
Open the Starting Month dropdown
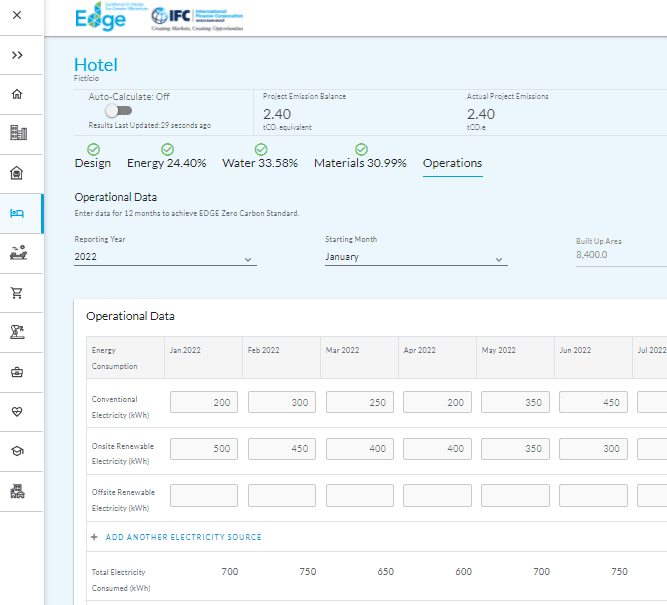point(415,258)
